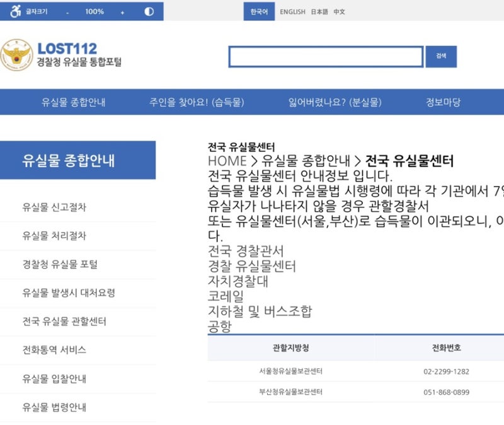504x425 pixels.
Task: Open the 주인을 찾아요! (습득물) menu
Action: (x=197, y=102)
